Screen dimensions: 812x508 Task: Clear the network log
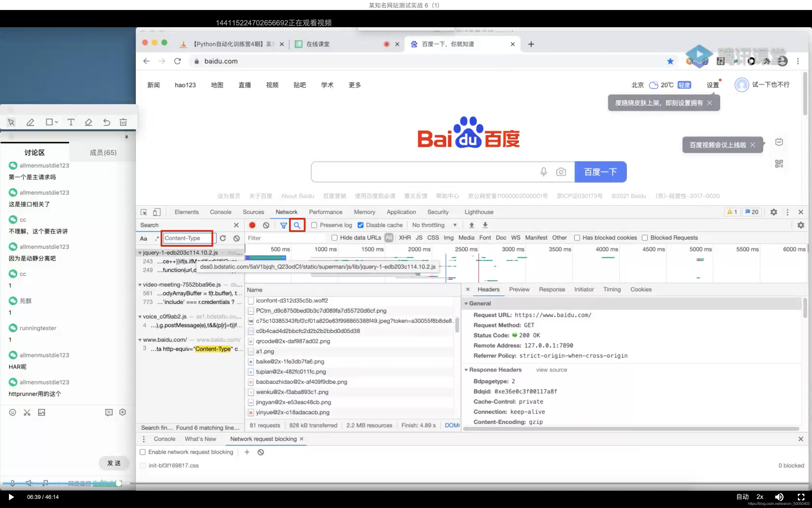pyautogui.click(x=266, y=225)
